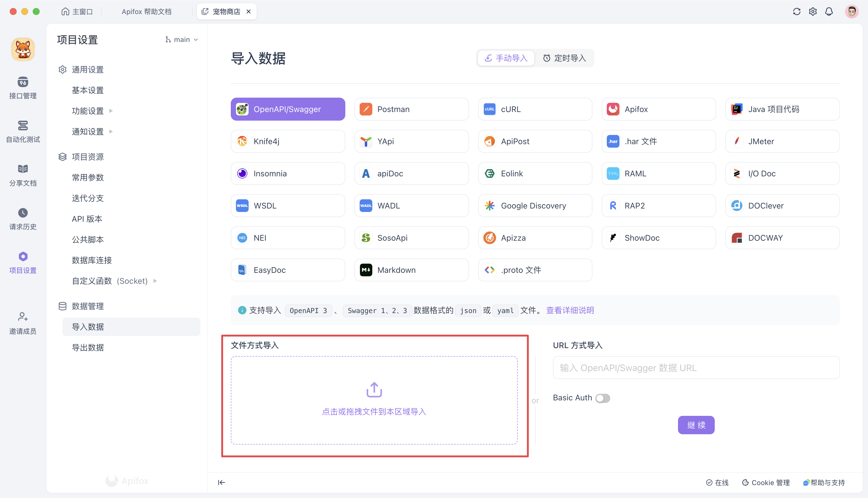The width and height of the screenshot is (868, 498).
Task: Open 分享文档 from the left sidebar
Action: pos(23,175)
